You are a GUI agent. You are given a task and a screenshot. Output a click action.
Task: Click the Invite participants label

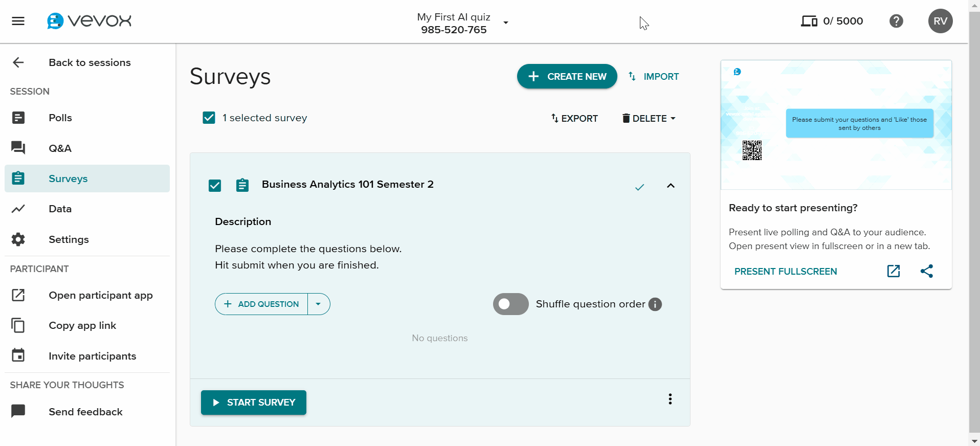coord(93,356)
